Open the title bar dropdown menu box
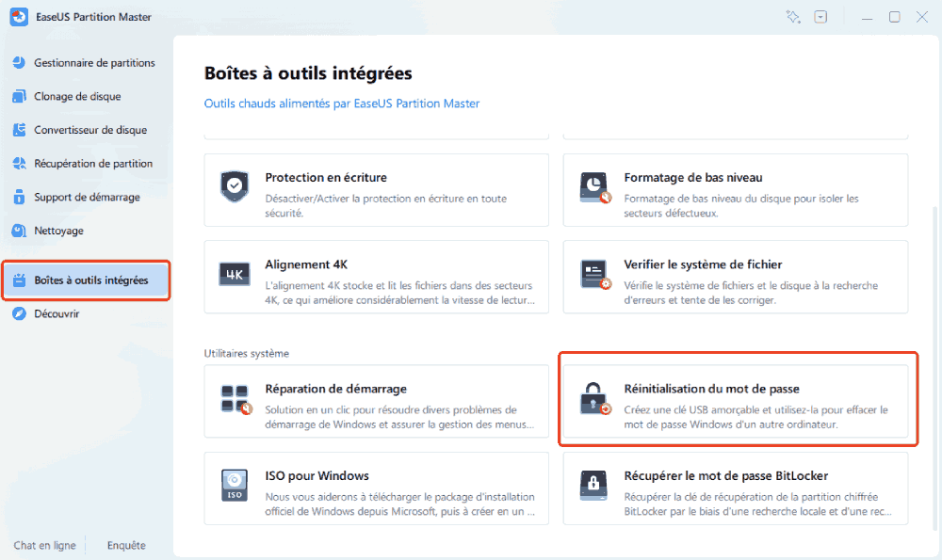 click(x=820, y=17)
